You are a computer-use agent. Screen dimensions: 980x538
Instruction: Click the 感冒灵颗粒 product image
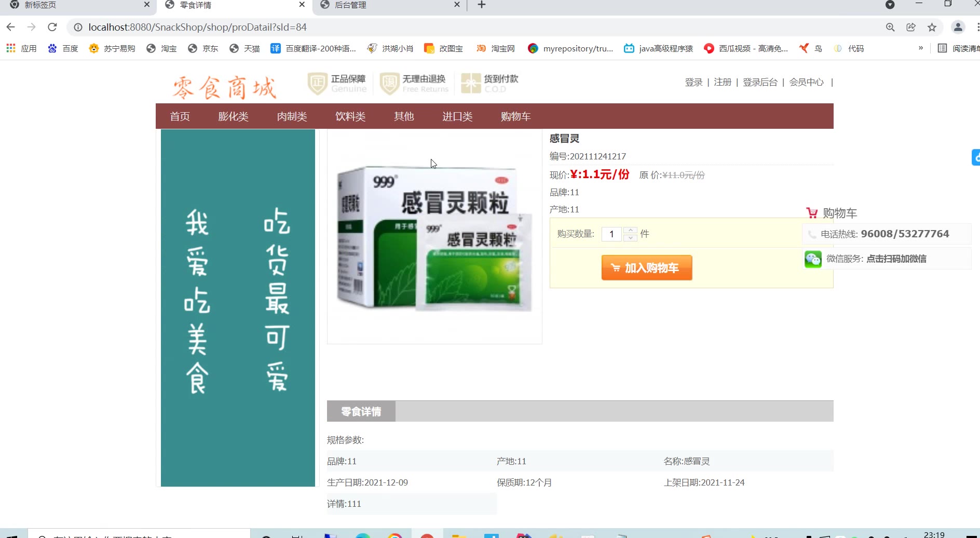[434, 236]
